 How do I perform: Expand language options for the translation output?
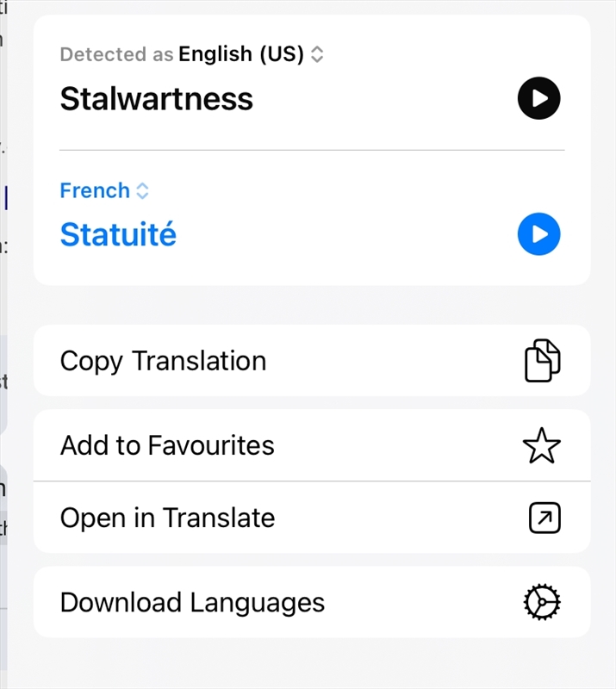[142, 190]
